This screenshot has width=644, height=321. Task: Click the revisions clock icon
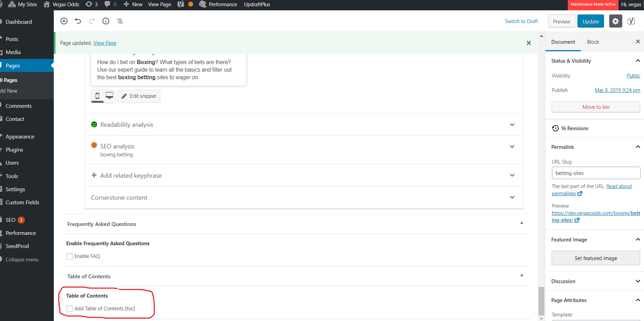555,128
